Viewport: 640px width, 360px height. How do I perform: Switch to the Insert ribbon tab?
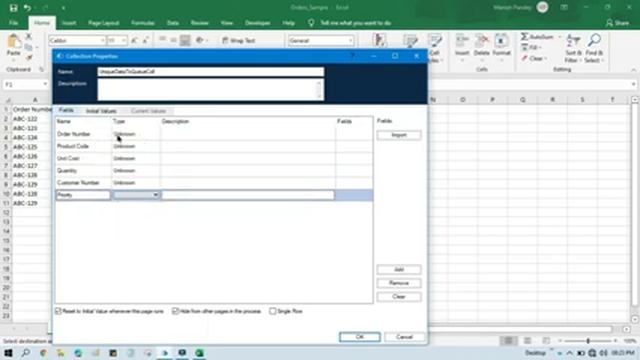pos(69,23)
